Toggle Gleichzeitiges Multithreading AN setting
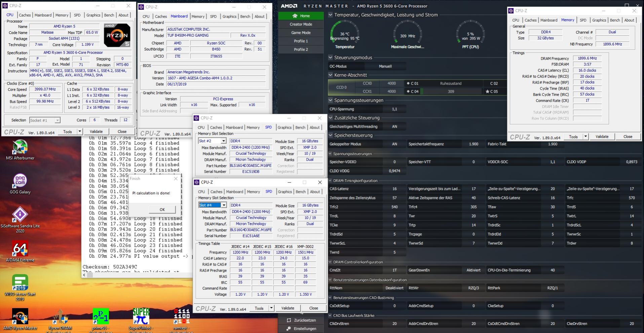This screenshot has height=333, width=644. [394, 127]
